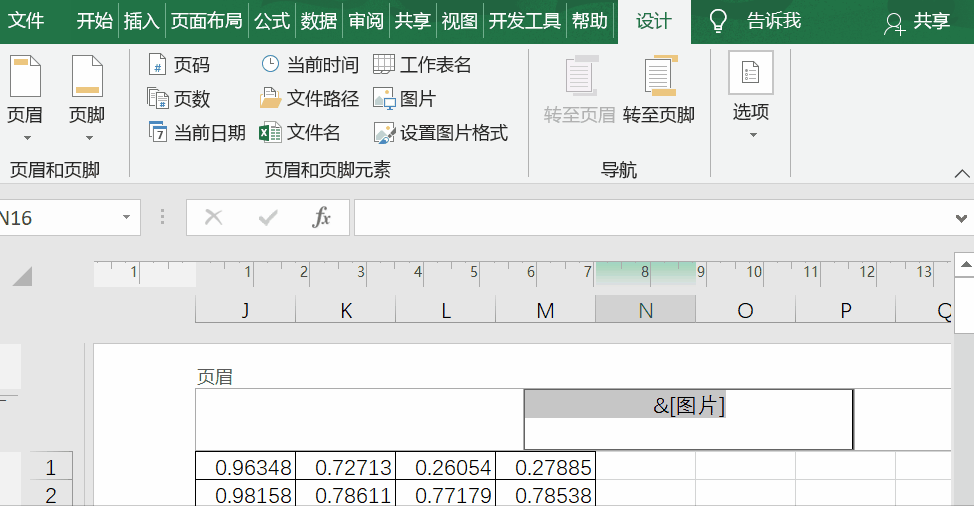This screenshot has height=506, width=974.
Task: Insert Picture (图片) into header
Action: 404,98
